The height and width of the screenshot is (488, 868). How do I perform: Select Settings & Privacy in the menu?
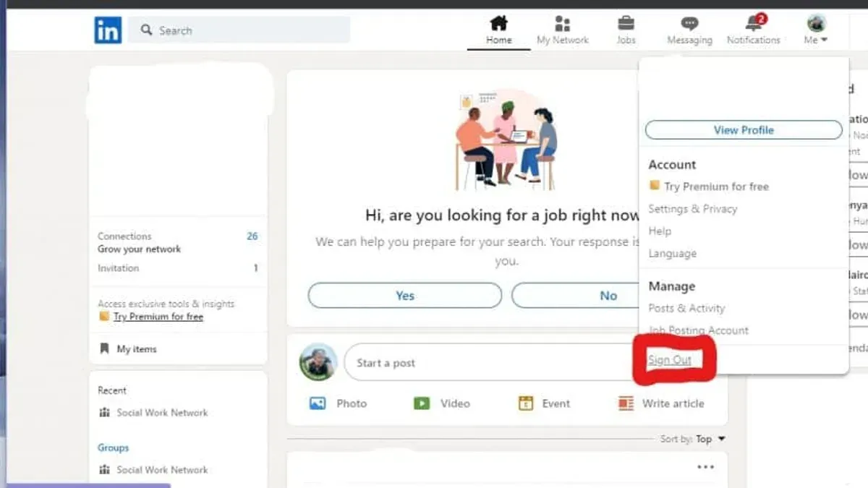point(693,209)
